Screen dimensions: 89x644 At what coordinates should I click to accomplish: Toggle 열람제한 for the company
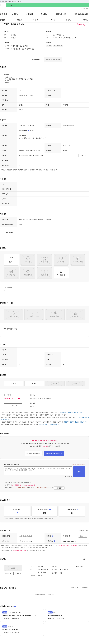pos(18,573)
